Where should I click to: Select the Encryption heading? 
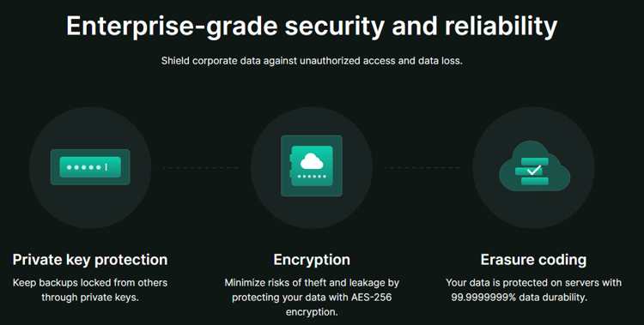click(x=312, y=260)
